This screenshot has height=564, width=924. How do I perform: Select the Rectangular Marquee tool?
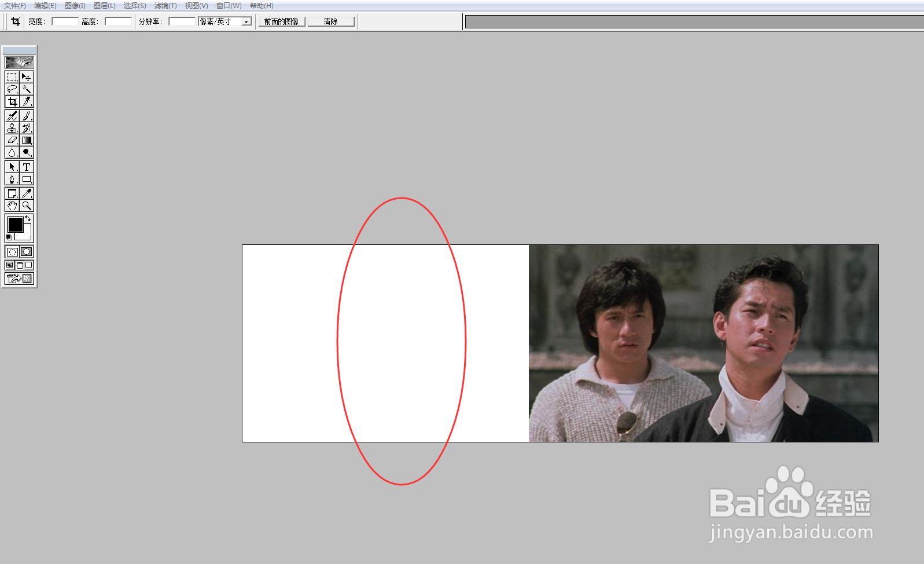pyautogui.click(x=12, y=77)
